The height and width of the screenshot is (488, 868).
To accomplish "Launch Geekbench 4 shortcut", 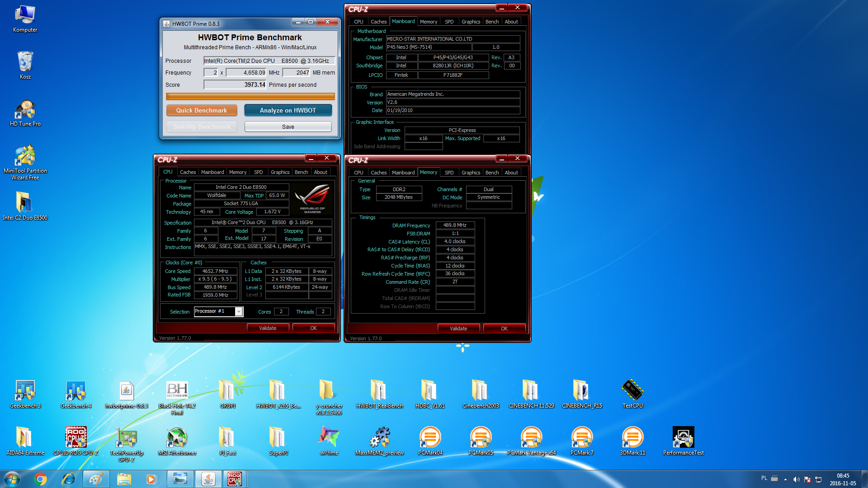I will click(76, 394).
